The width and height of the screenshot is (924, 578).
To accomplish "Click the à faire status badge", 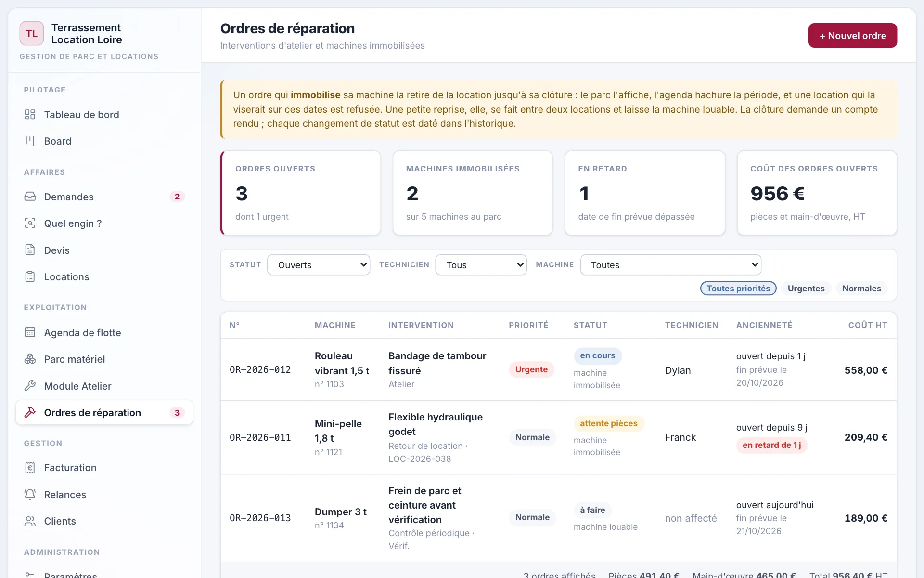I will 592,510.
